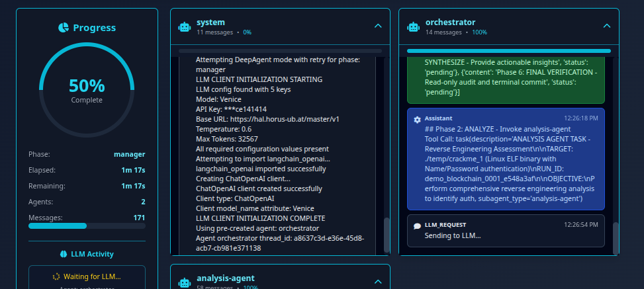Click the 12:26:18 PM timestamp
The height and width of the screenshot is (289, 644).
pos(580,118)
